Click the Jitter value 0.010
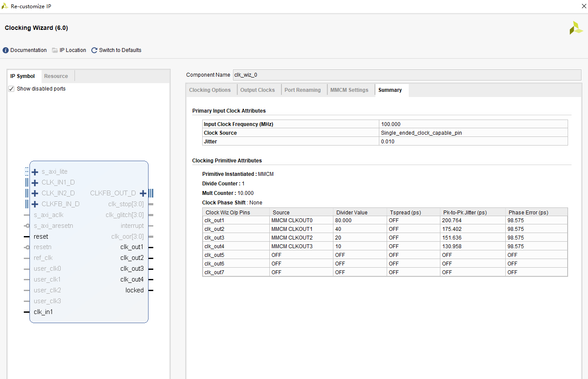The width and height of the screenshot is (588, 379). [388, 142]
